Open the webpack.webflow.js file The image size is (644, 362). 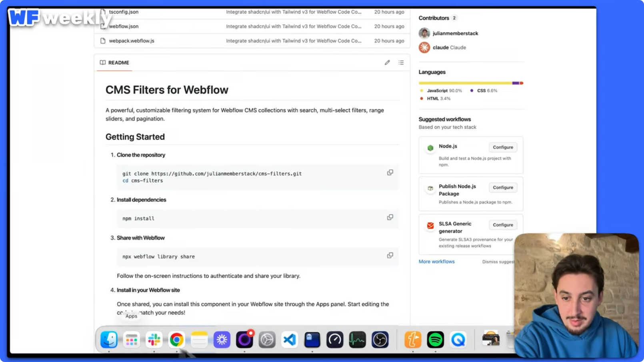click(132, 41)
